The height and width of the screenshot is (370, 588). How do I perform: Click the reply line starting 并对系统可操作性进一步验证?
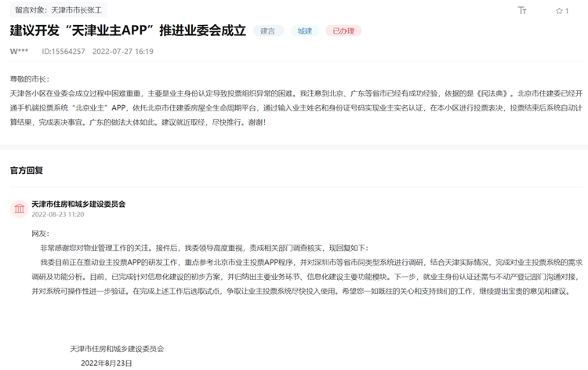(x=301, y=292)
